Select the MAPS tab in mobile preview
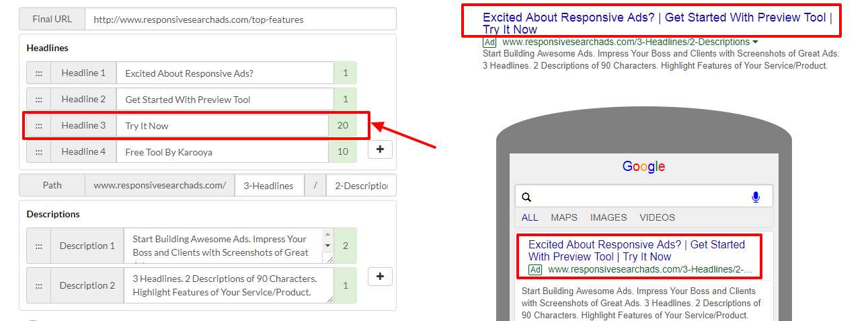This screenshot has width=868, height=321. point(564,217)
